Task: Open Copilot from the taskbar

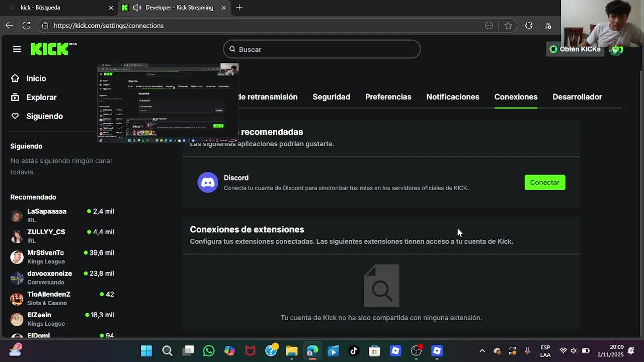Action: click(x=229, y=351)
